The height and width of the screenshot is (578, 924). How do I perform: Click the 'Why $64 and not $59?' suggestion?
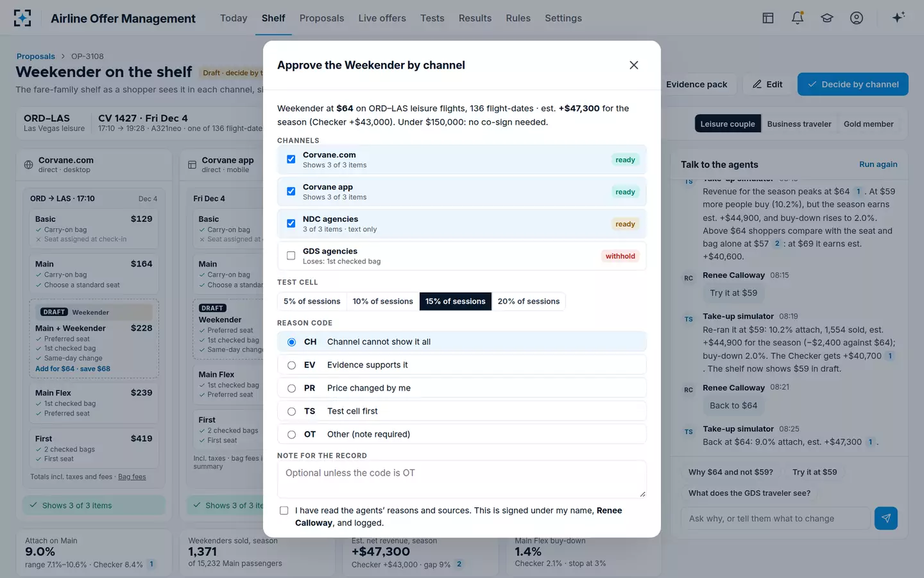(x=731, y=472)
